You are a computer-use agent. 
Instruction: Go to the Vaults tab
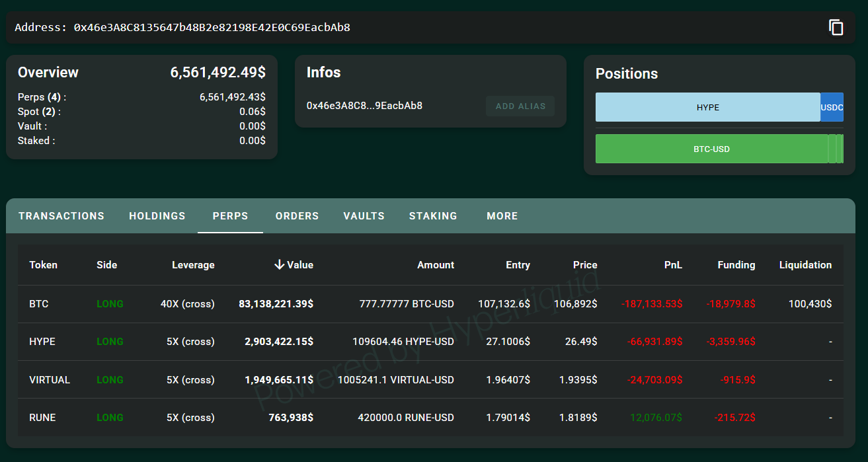pos(364,216)
